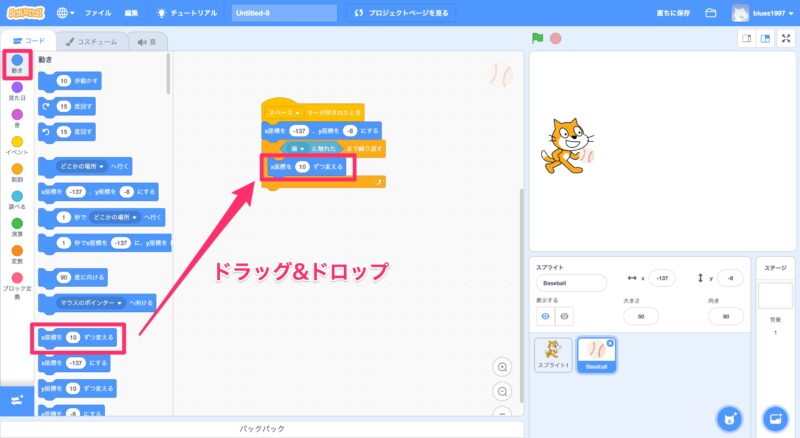Viewport: 800px width, 438px height.
Task: Switch to small stage layout
Action: coord(746,39)
